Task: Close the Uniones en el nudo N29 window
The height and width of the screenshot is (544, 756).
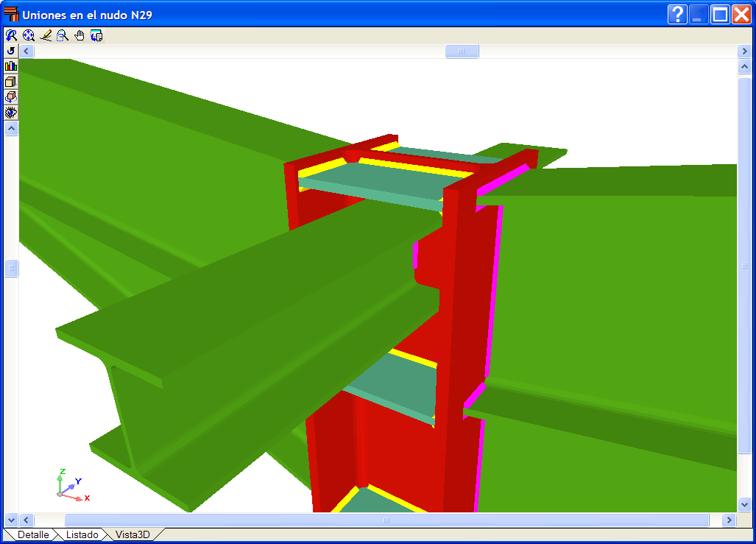Action: [x=741, y=15]
